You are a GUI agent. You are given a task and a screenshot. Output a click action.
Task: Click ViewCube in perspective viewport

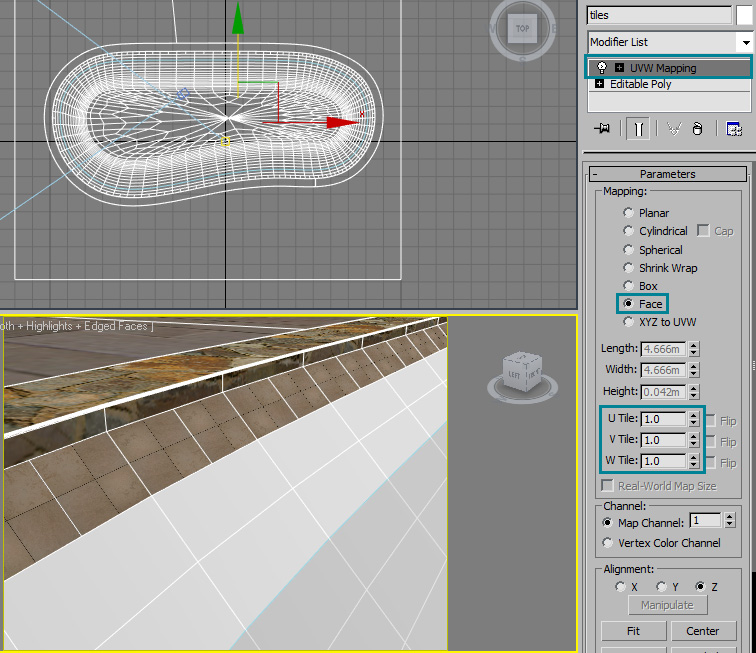click(523, 370)
